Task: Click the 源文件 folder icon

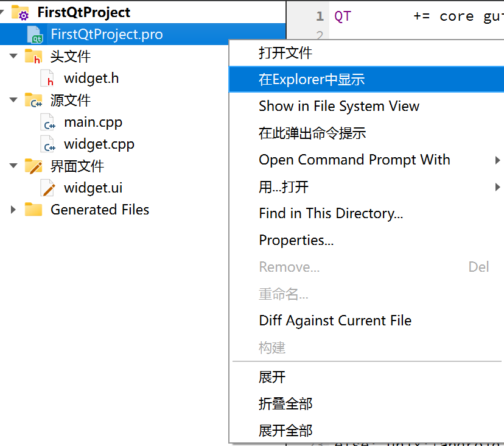Action: coord(33,99)
